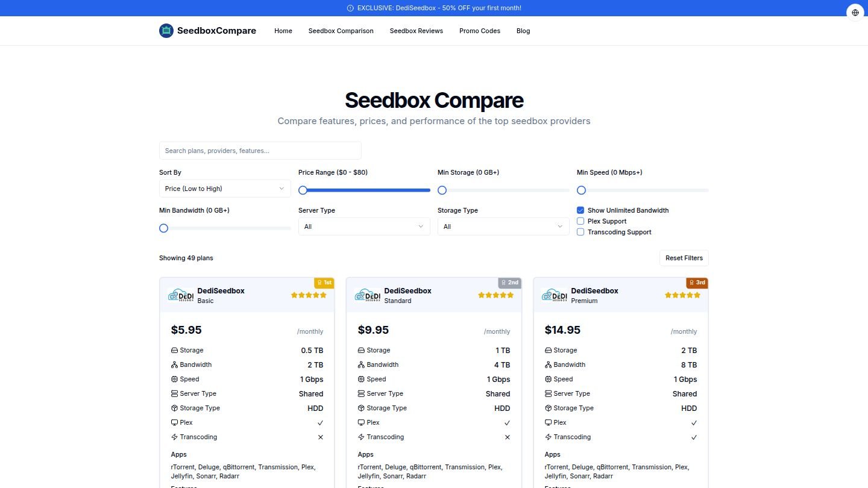The image size is (868, 488).
Task: Click the 2nd rank badge
Action: point(509,283)
